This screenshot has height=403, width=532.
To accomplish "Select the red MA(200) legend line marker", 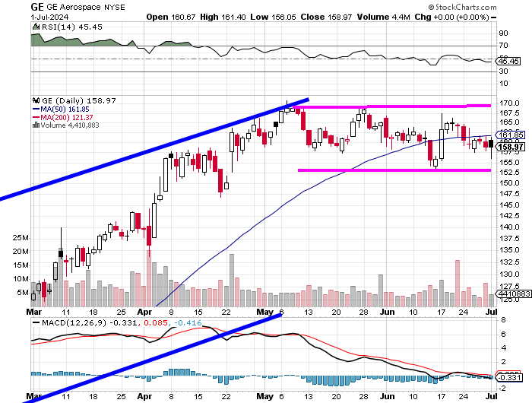I will [36, 117].
